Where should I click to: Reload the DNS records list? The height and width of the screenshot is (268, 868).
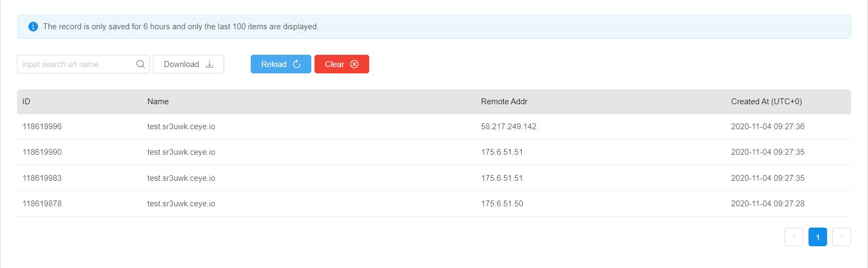[280, 64]
